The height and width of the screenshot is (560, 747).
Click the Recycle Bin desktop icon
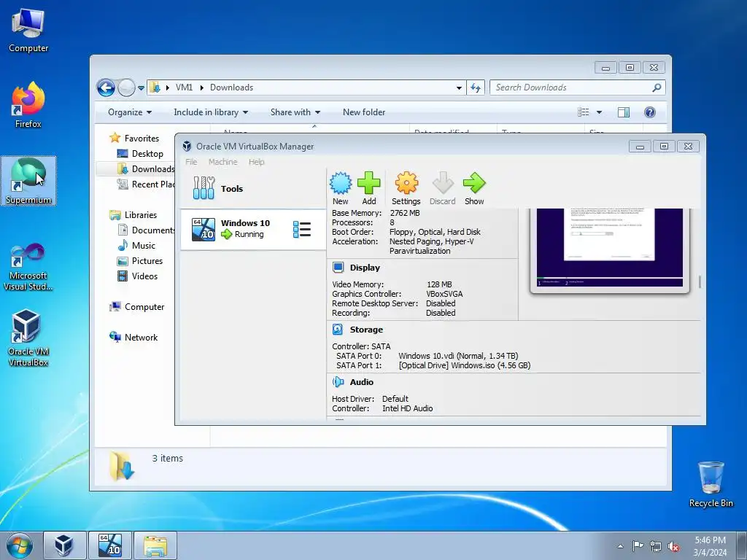(x=711, y=485)
